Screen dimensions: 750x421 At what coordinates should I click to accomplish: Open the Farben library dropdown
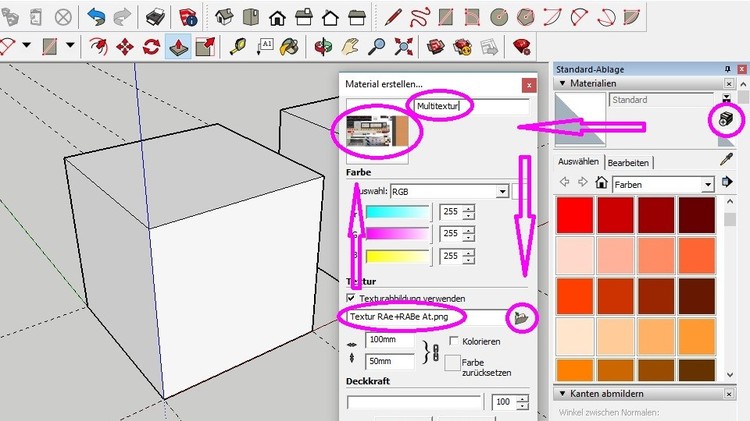click(x=708, y=185)
